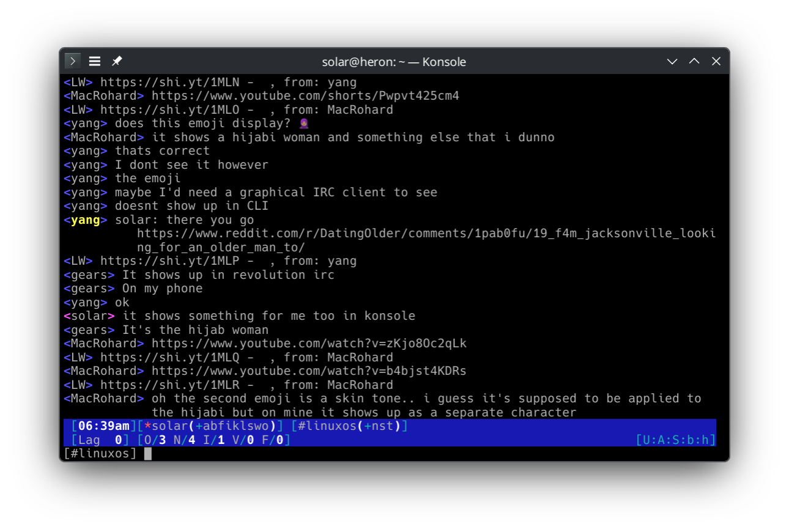Image resolution: width=789 pixels, height=532 pixels.
Task: Click the shi.yt/1MLR link
Action: point(177,385)
